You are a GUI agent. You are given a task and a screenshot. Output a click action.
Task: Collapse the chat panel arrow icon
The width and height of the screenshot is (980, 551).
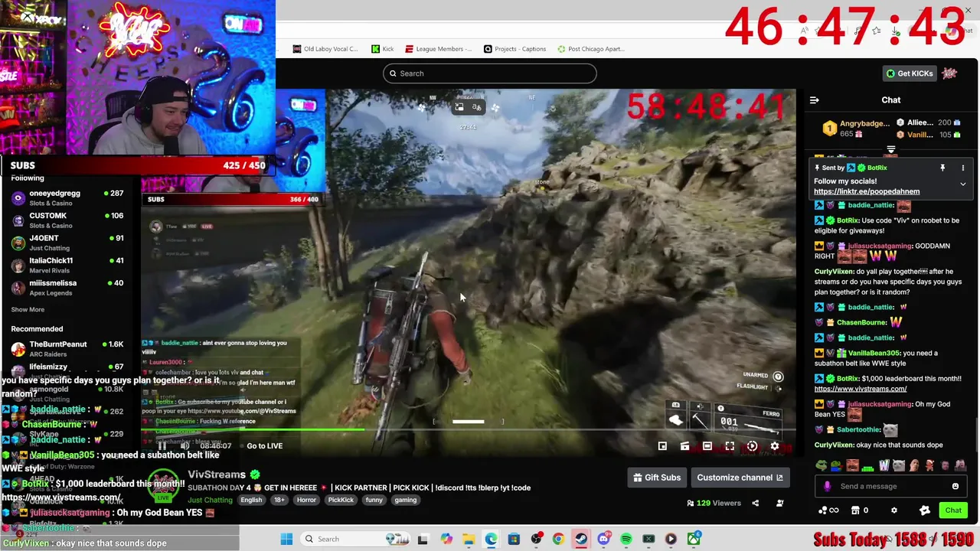coord(815,100)
